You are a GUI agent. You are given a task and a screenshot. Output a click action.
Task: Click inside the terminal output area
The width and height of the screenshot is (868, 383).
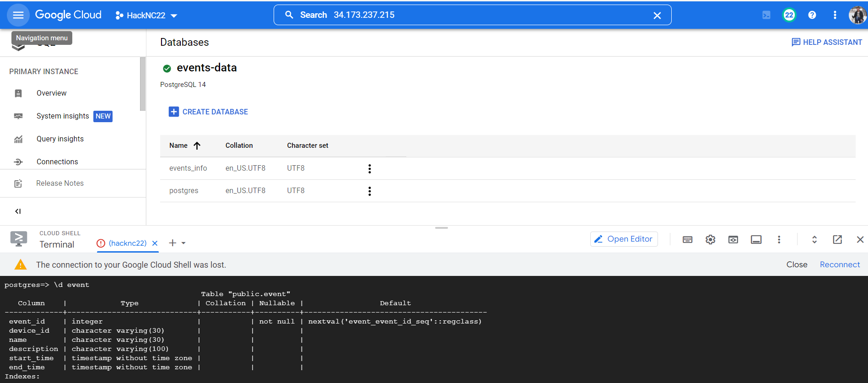point(434,329)
